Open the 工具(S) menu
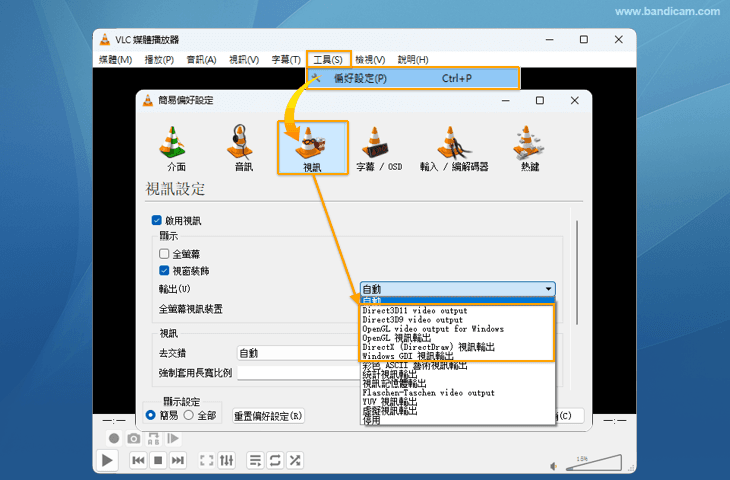 (x=328, y=60)
